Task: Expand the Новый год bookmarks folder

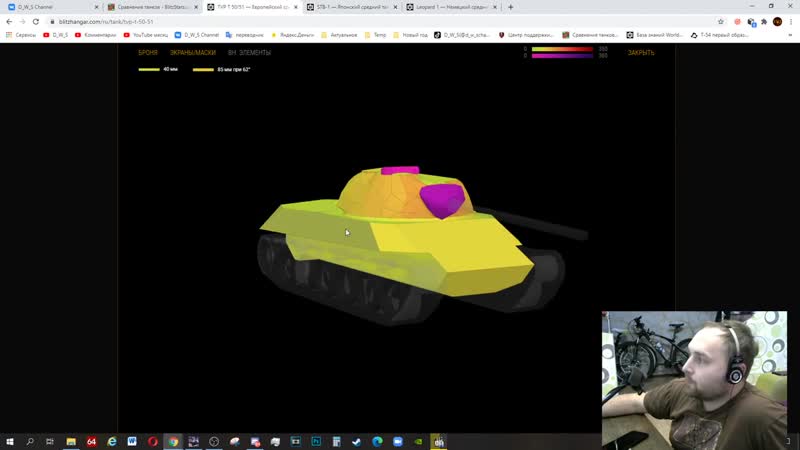Action: tap(411, 35)
